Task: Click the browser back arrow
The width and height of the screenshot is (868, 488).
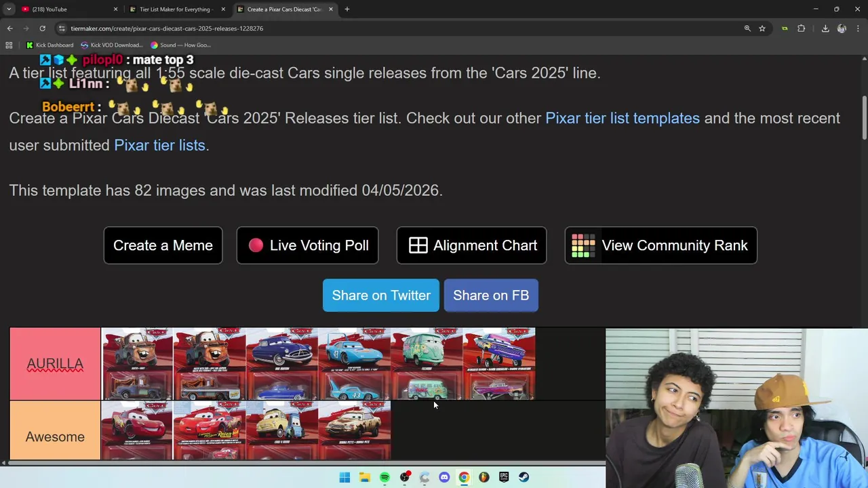Action: pyautogui.click(x=9, y=28)
